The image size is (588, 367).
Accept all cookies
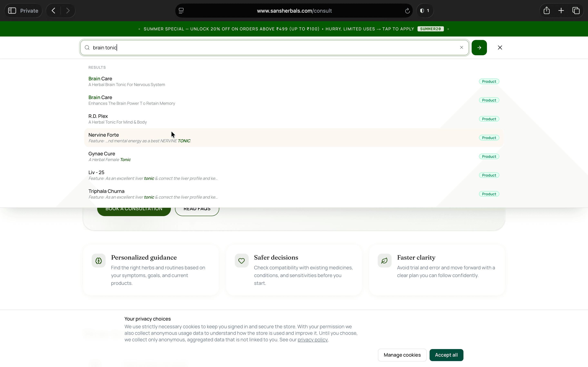[446, 355]
